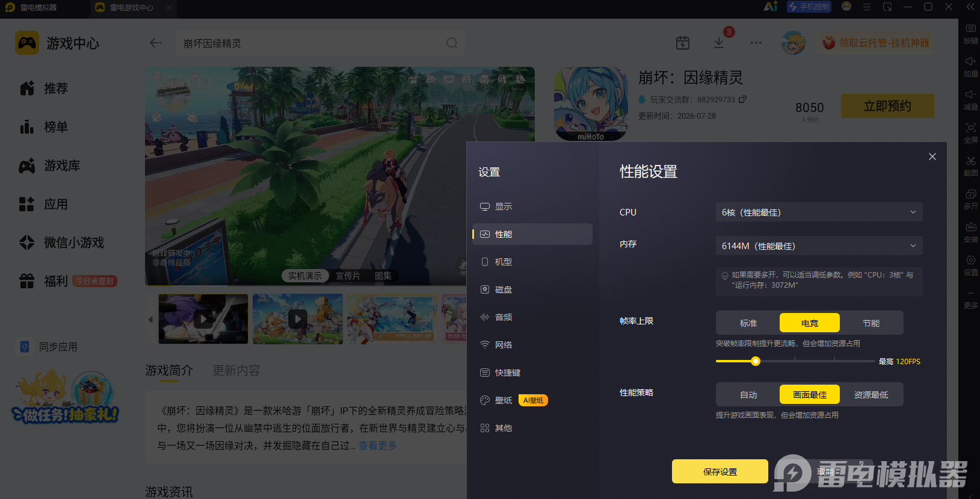Select 标准 frame rate option
980x499 pixels.
[x=748, y=323]
